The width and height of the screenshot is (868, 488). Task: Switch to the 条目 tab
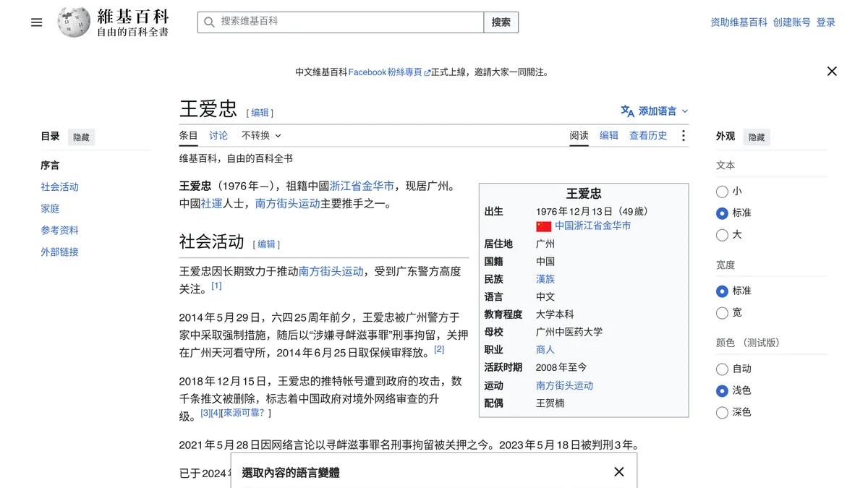tap(188, 135)
